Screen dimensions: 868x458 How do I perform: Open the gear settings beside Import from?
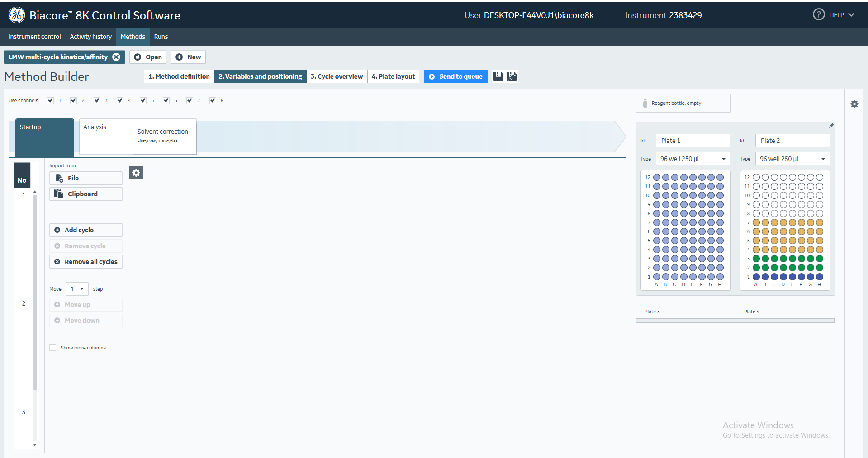pos(136,173)
